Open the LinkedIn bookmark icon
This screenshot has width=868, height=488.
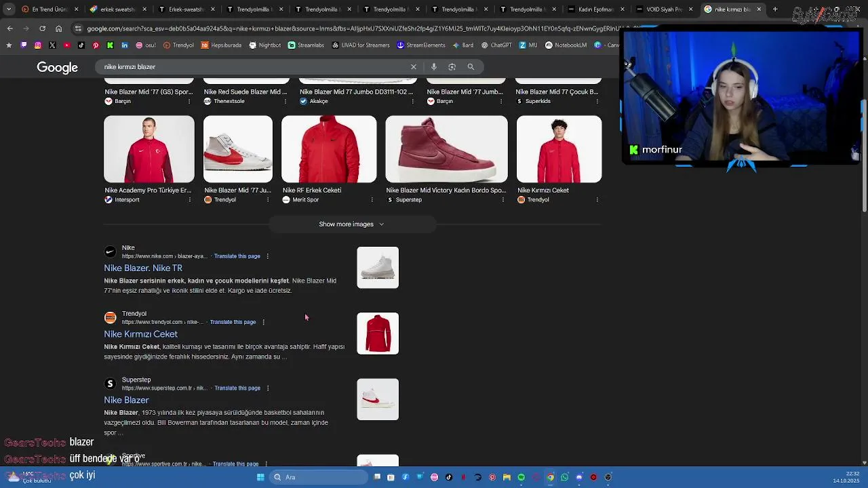coord(125,45)
